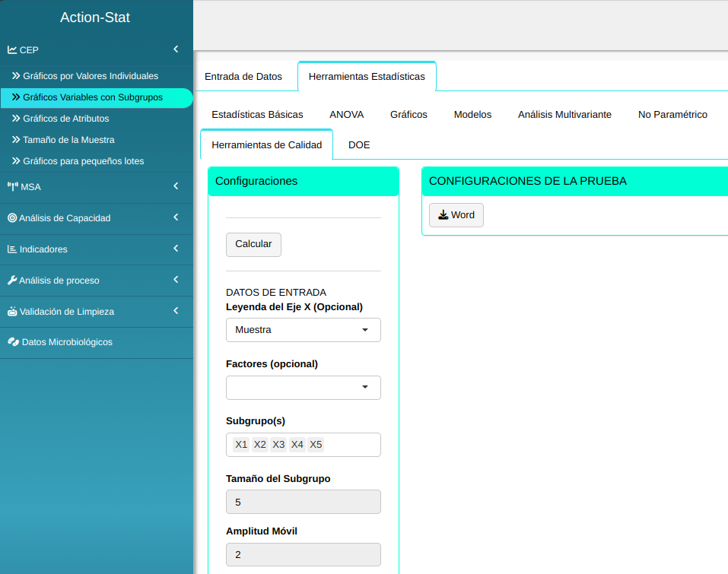Click the CEP chart line icon
The image size is (728, 574).
[x=12, y=50]
